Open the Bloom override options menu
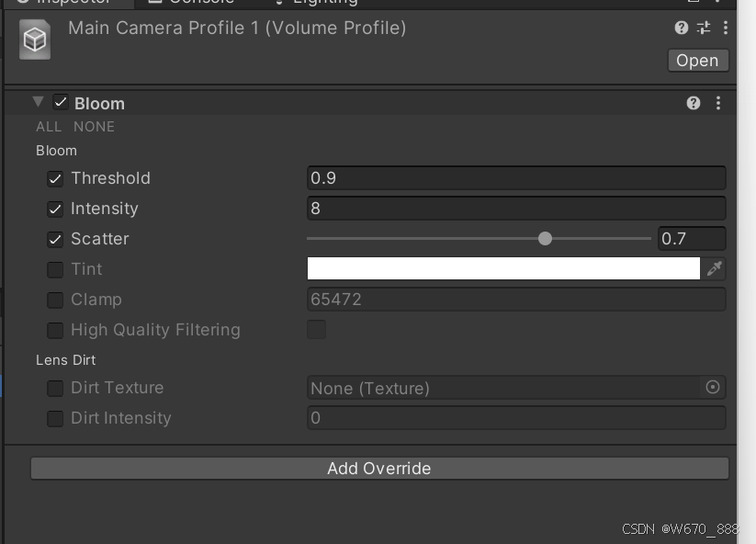Screen dimensions: 756x544 718,104
